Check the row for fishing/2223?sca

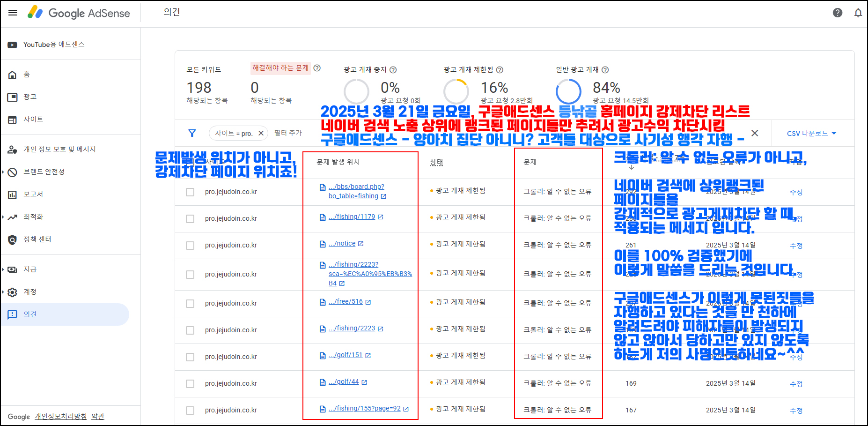tap(190, 275)
